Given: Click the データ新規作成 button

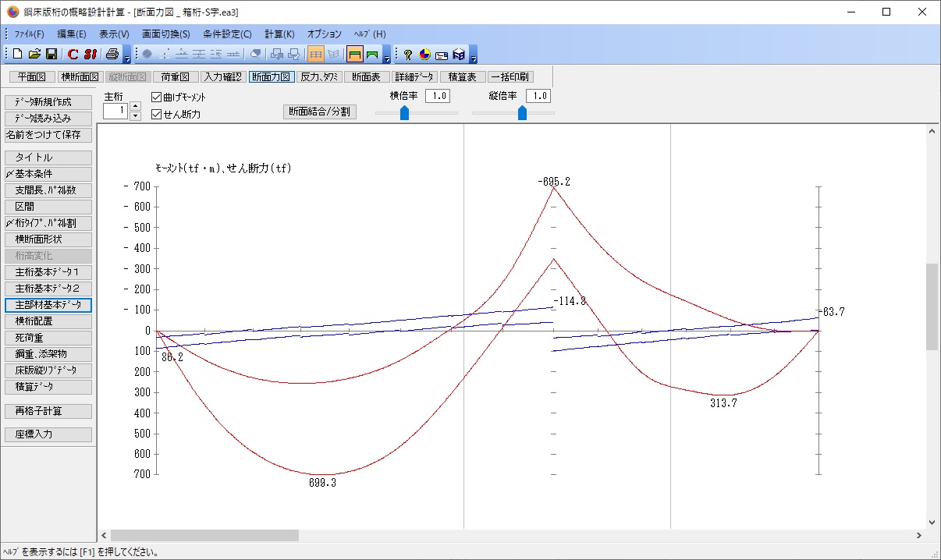Looking at the screenshot, I should tap(48, 102).
